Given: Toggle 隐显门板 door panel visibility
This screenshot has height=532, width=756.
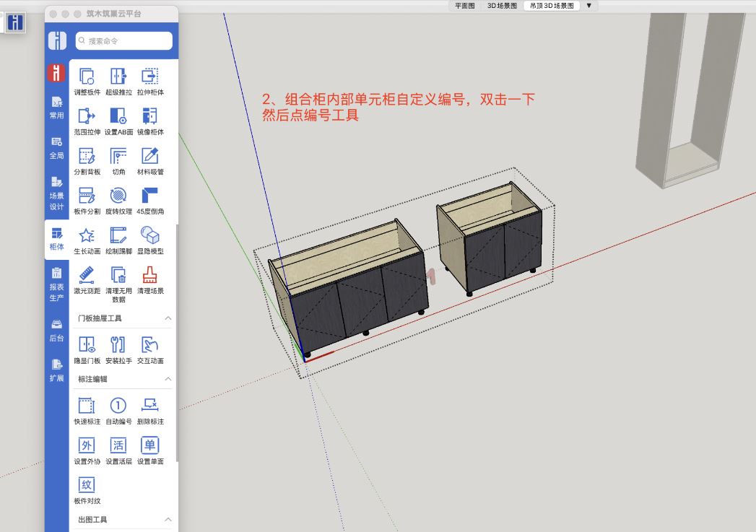Looking at the screenshot, I should pos(87,345).
